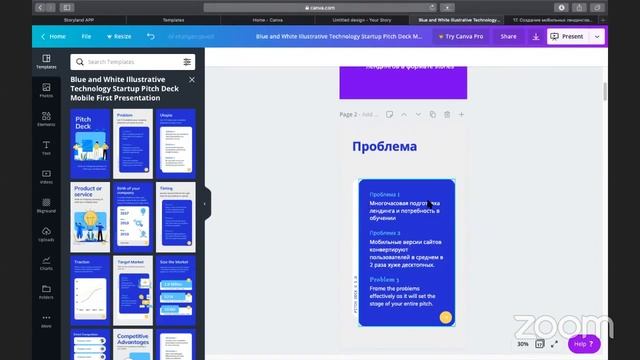This screenshot has height=360, width=640.
Task: Select the Traction template thumbnail
Action: tap(90, 291)
